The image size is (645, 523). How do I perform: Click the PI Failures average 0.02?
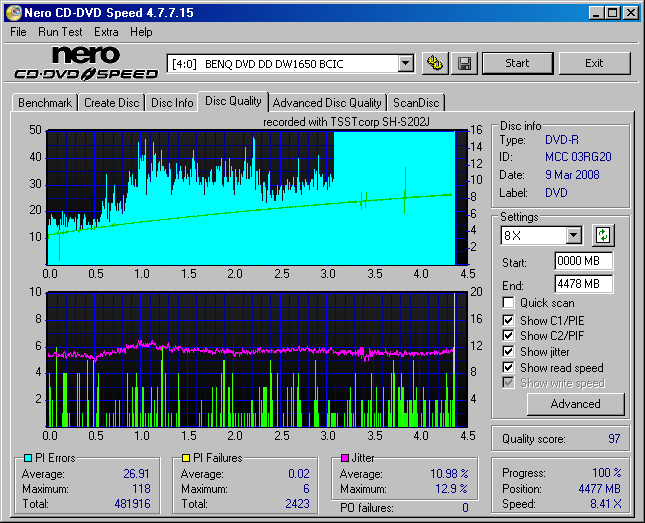click(299, 474)
